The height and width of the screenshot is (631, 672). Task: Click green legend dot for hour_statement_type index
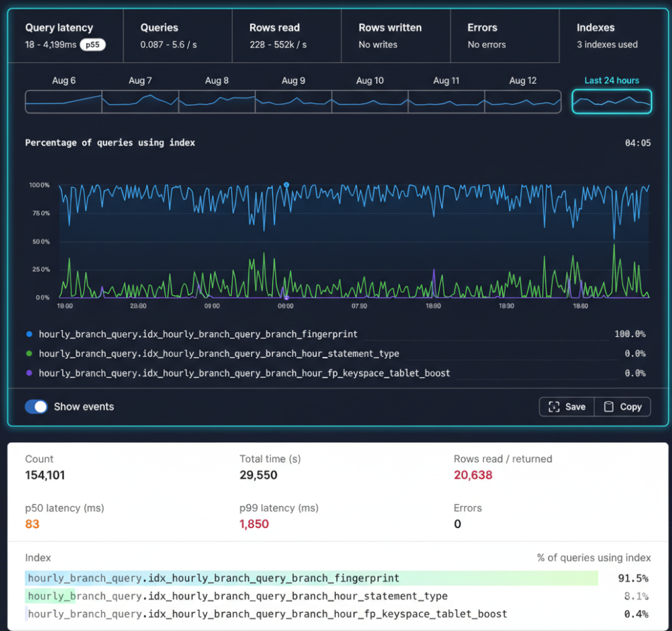point(29,354)
